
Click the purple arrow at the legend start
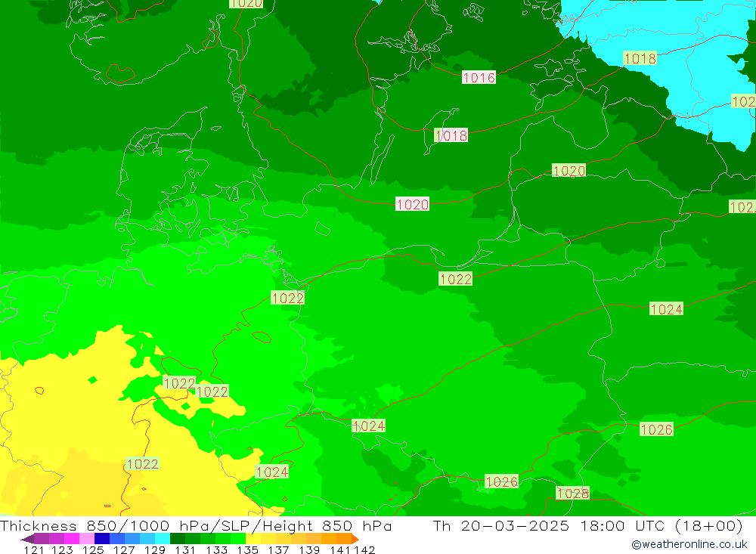pyautogui.click(x=27, y=539)
